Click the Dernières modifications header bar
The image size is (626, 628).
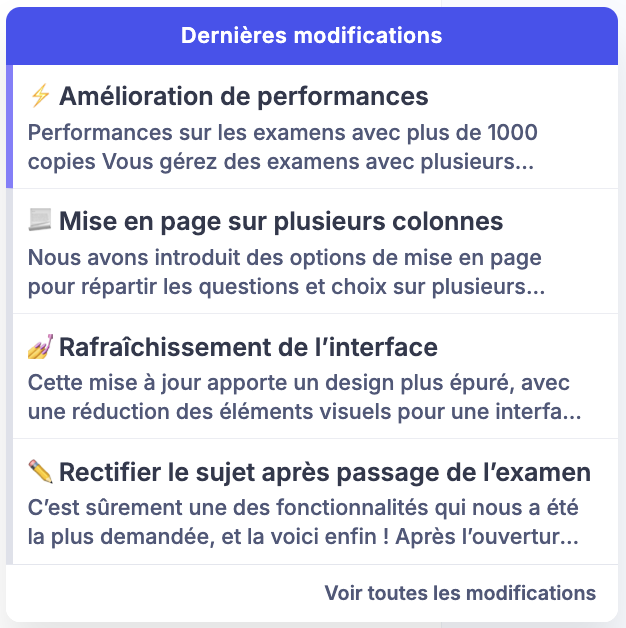[x=312, y=36]
